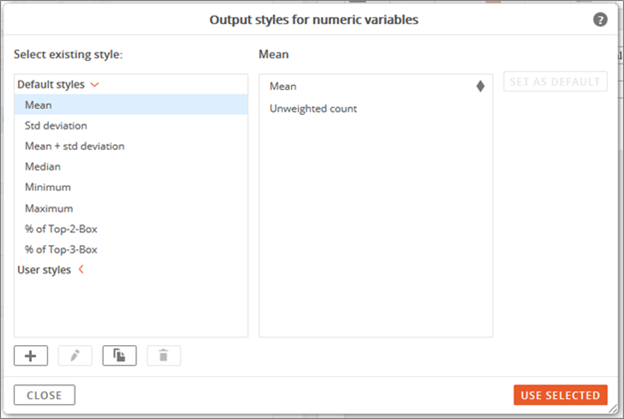Select the Median style
Screen dimensions: 624x419
click(x=131, y=166)
